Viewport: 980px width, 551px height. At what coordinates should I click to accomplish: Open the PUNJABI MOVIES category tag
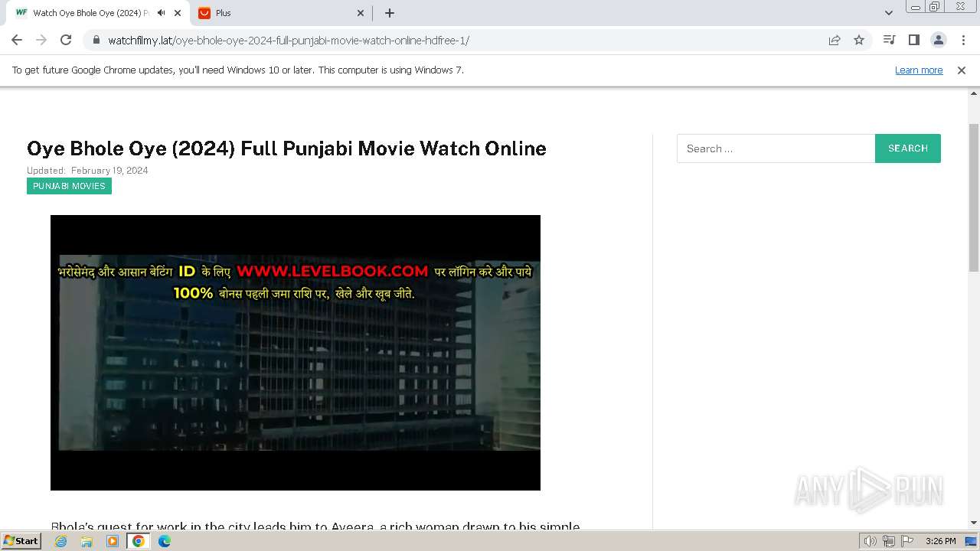pos(69,186)
